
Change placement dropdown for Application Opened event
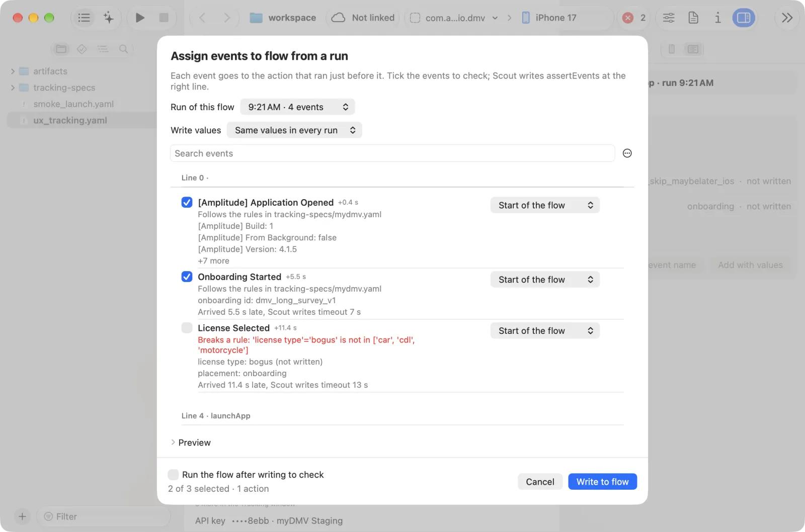pos(545,205)
